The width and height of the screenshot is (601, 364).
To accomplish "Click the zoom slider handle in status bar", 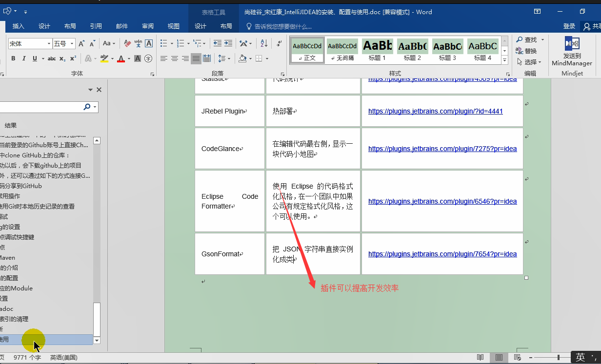I will tap(559, 357).
